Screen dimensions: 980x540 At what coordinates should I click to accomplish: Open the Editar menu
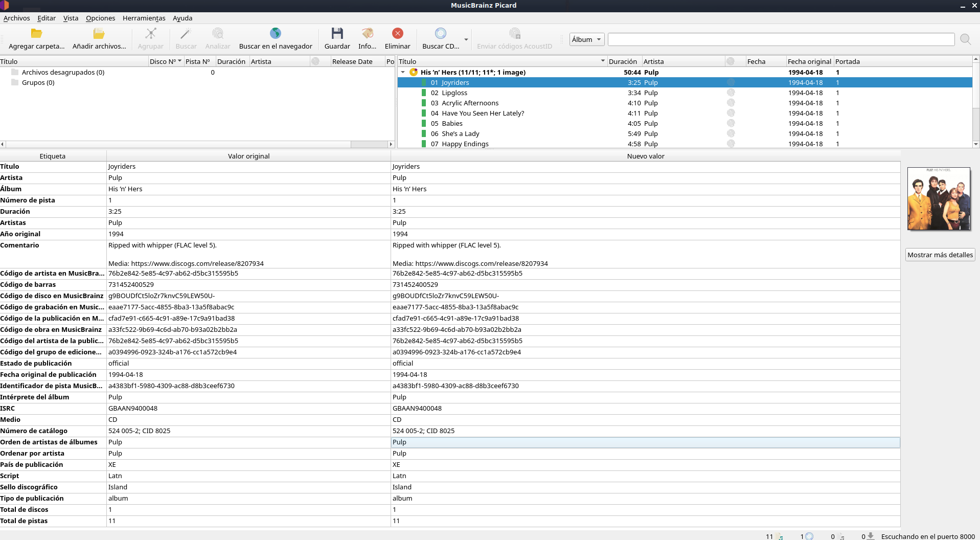coord(47,18)
